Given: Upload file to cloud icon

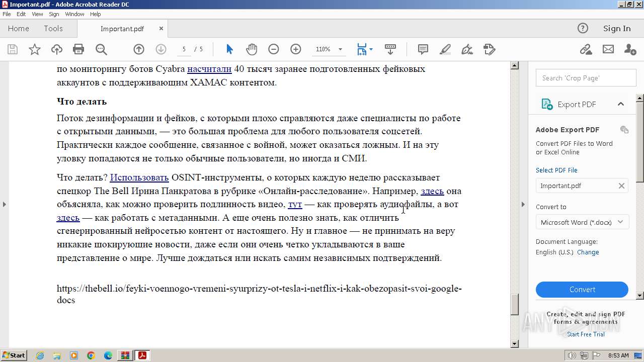Looking at the screenshot, I should [57, 49].
